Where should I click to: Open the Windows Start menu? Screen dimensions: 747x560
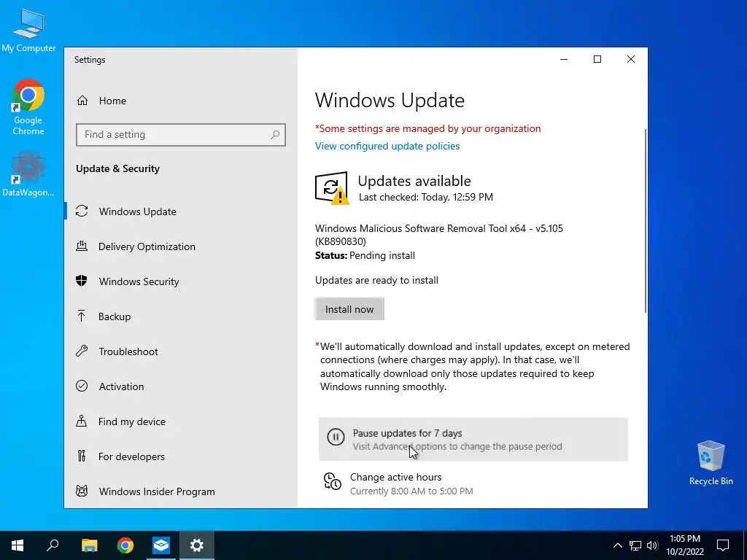coord(18,545)
